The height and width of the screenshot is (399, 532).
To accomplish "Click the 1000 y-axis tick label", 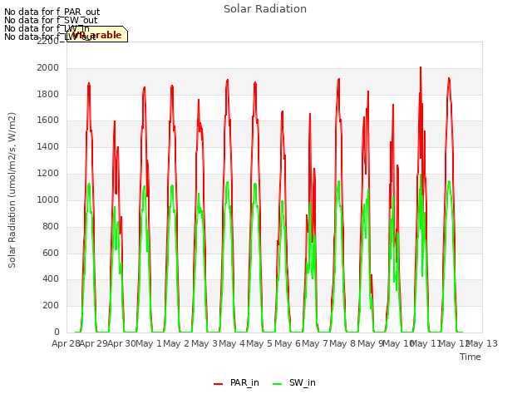I will pyautogui.click(x=48, y=199).
